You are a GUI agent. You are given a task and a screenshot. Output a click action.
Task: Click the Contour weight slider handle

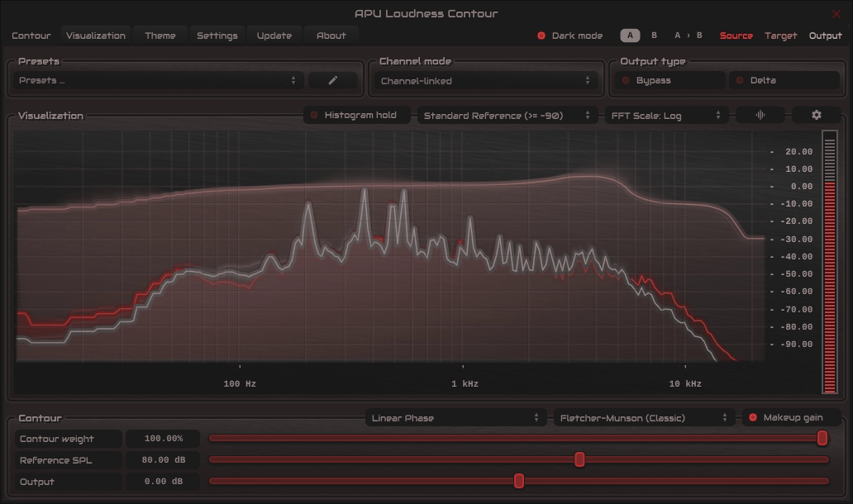pos(822,438)
